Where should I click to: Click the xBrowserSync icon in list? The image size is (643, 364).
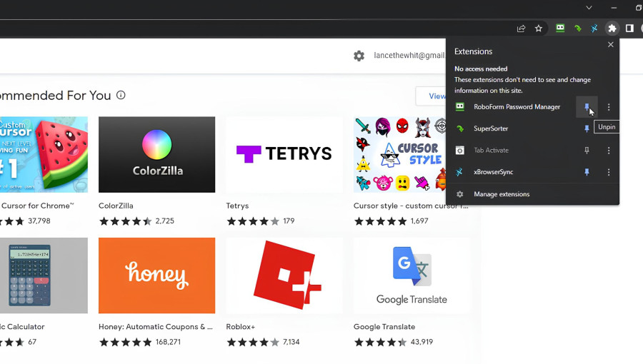[x=459, y=172]
